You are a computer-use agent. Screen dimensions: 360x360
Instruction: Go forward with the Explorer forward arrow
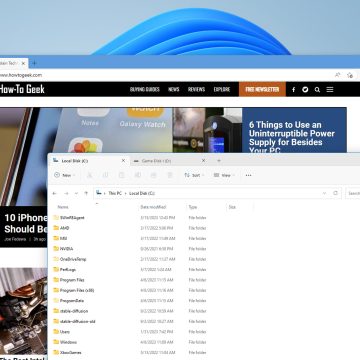coord(66,193)
